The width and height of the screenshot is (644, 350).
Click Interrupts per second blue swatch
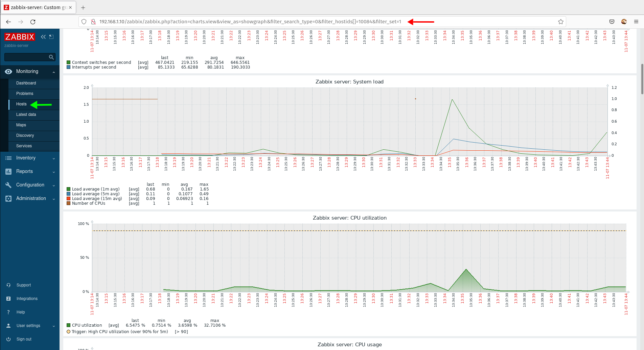[x=69, y=67]
